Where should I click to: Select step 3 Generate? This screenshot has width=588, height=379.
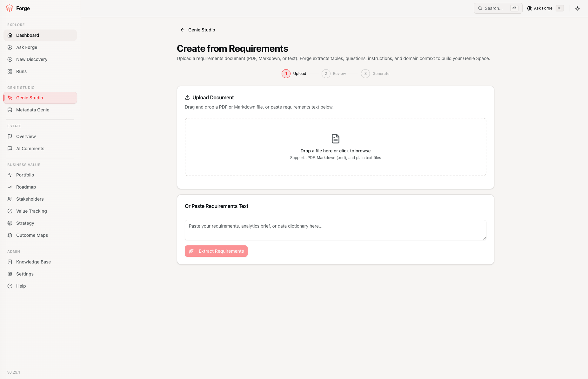click(x=375, y=74)
